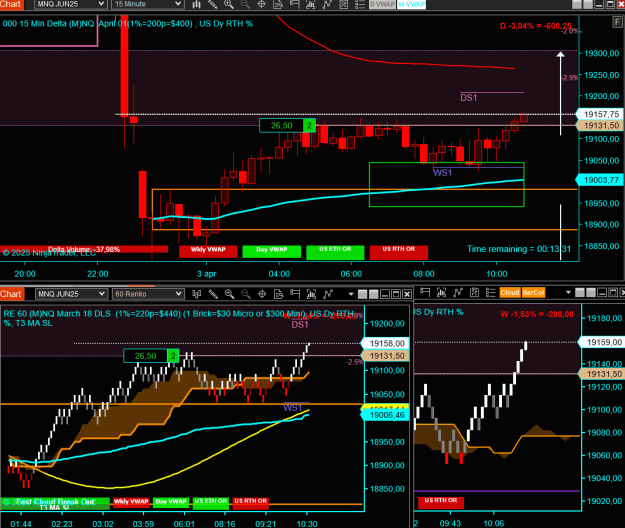The width and height of the screenshot is (625, 528).
Task: Open properties icon in bottom-right chart toolbar
Action: (x=474, y=292)
